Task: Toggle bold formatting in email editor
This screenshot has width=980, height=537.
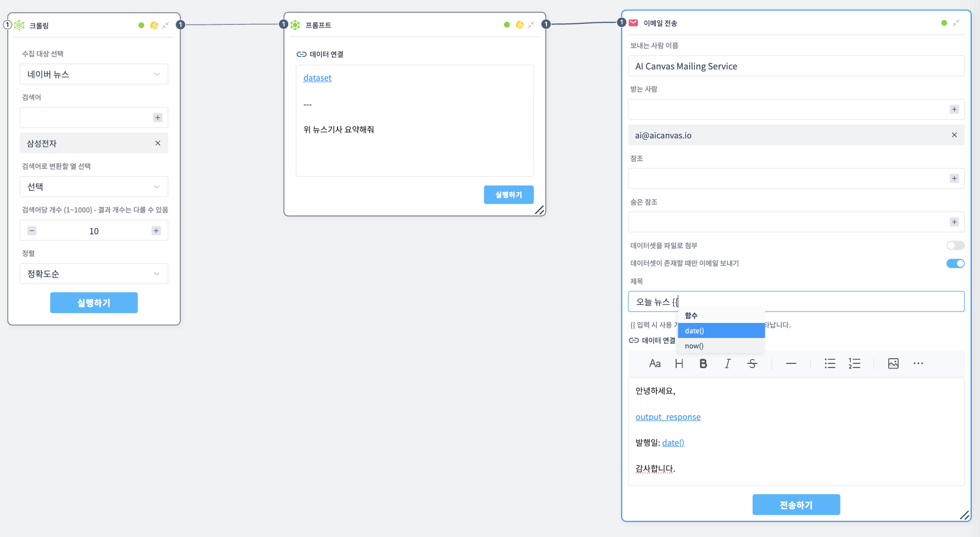Action: click(703, 363)
